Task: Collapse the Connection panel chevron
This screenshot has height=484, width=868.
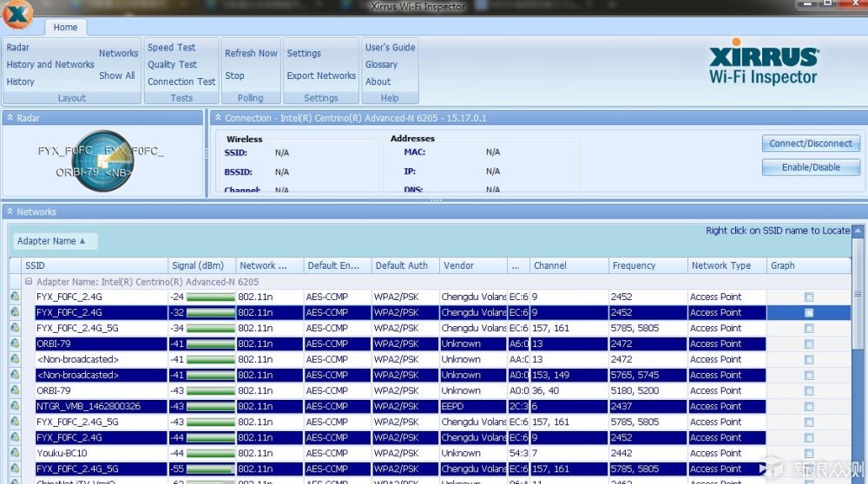Action: 218,118
